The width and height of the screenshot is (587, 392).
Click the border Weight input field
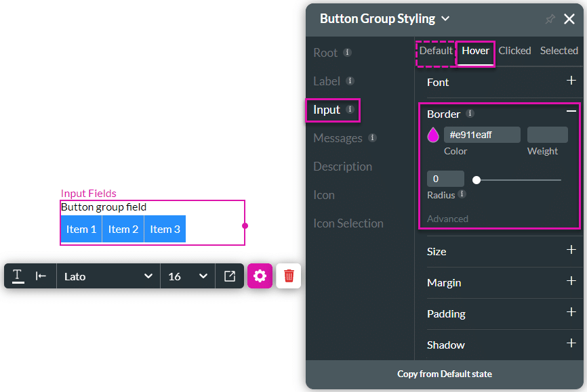(x=547, y=135)
